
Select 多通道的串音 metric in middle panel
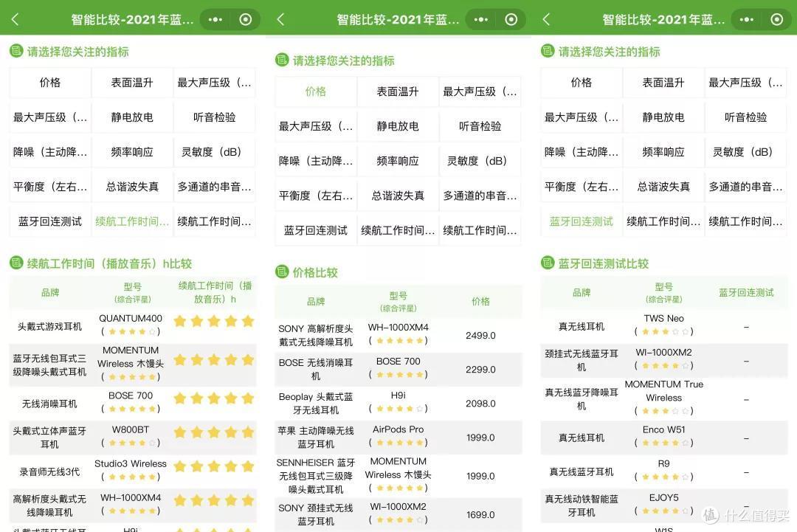pyautogui.click(x=480, y=196)
